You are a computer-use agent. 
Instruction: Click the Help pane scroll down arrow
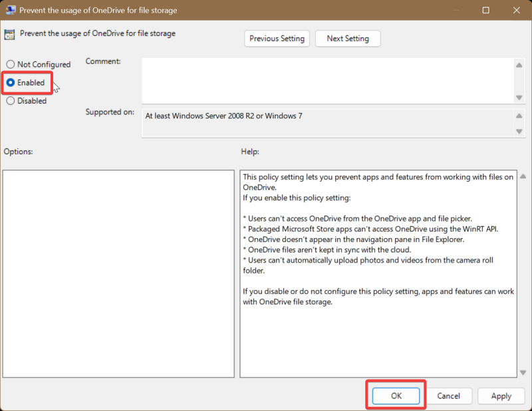[523, 372]
